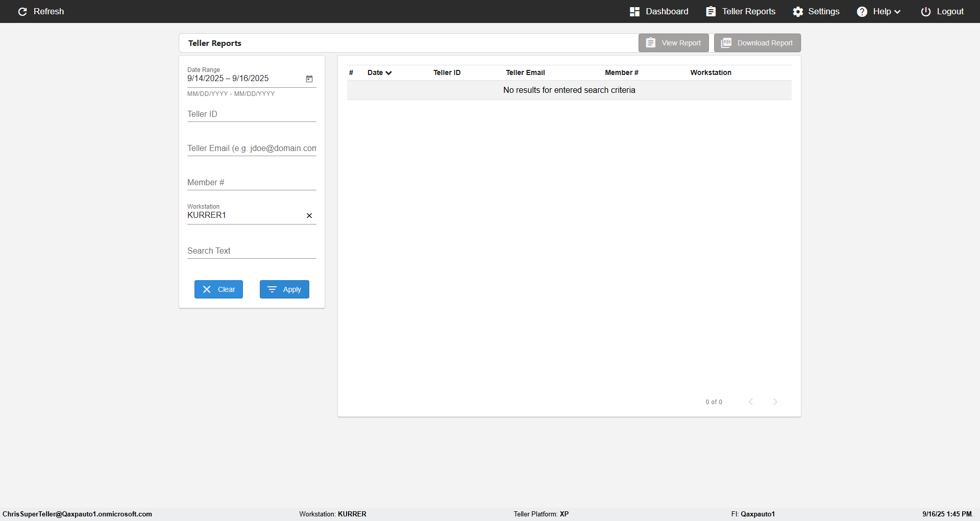Viewport: 980px width, 521px height.
Task: Click the Download Report PDF icon
Action: [726, 43]
